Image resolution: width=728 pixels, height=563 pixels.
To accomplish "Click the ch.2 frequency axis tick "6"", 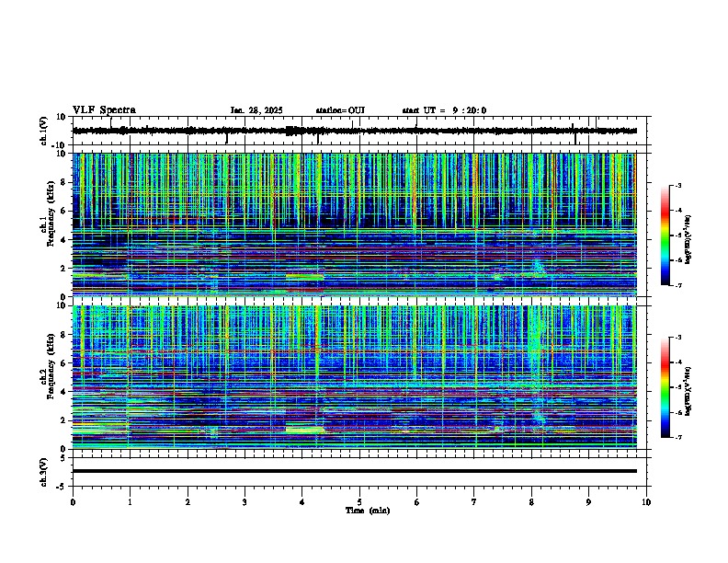I will (63, 363).
